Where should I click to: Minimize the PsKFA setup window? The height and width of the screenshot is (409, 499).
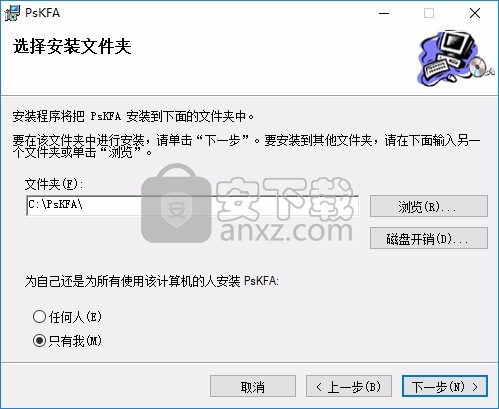(384, 13)
